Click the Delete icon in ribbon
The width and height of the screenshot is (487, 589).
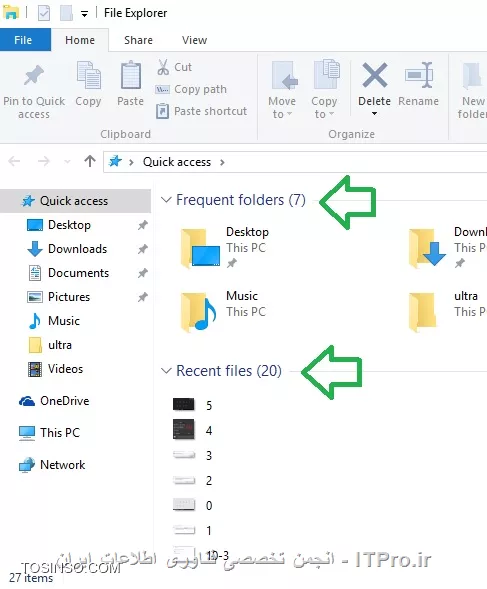(x=375, y=76)
